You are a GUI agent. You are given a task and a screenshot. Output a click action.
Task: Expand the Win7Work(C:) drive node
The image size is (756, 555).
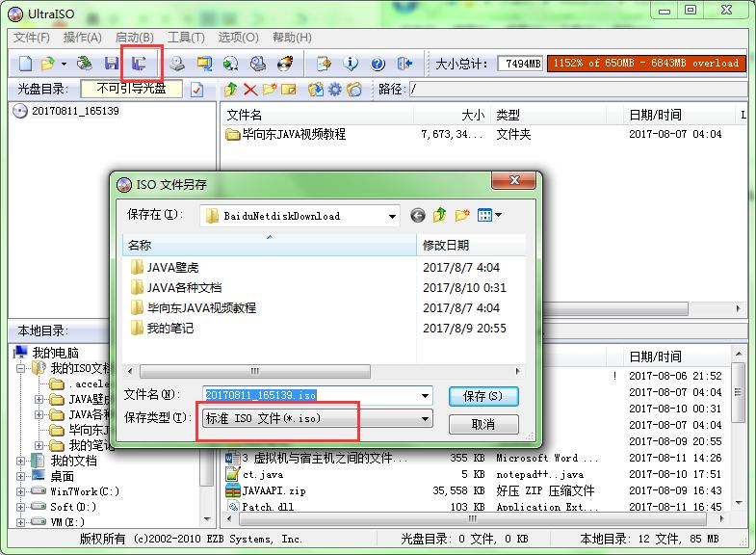click(x=20, y=491)
